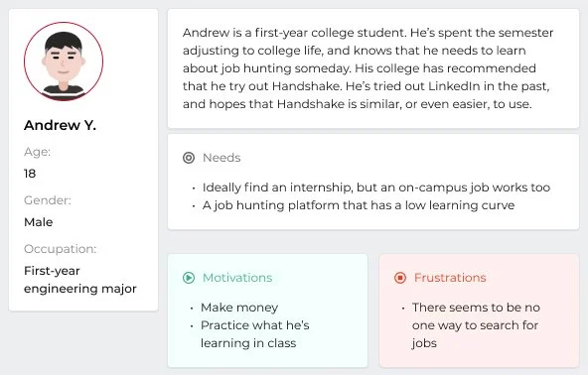Click the Gender label
Viewport: 588px width, 375px height.
point(48,200)
